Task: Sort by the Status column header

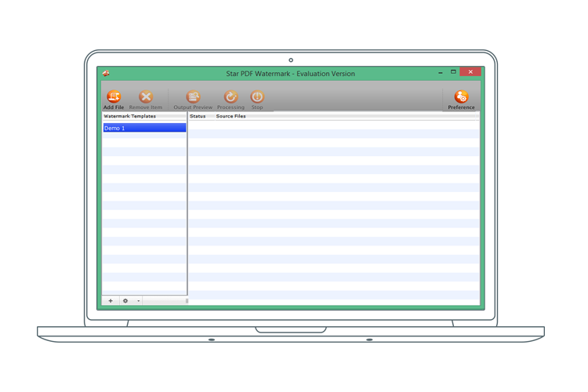Action: tap(198, 116)
